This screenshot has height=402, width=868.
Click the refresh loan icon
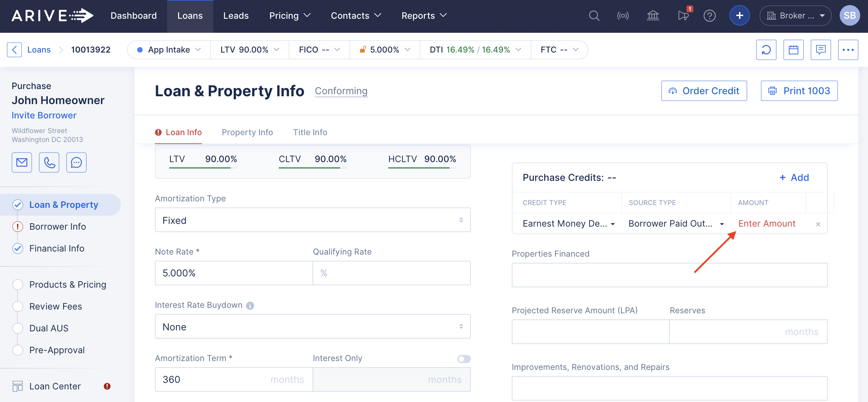point(766,50)
